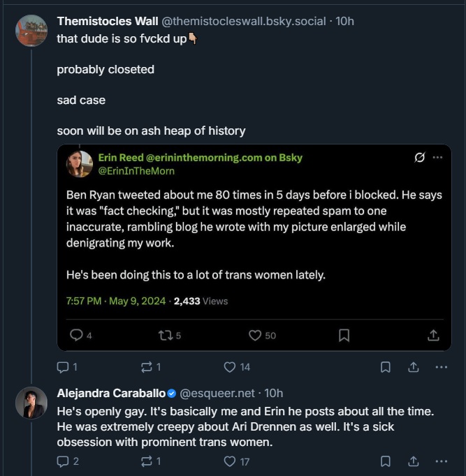466x476 pixels.
Task: Like Alejandra Caraballo's post
Action: click(230, 461)
